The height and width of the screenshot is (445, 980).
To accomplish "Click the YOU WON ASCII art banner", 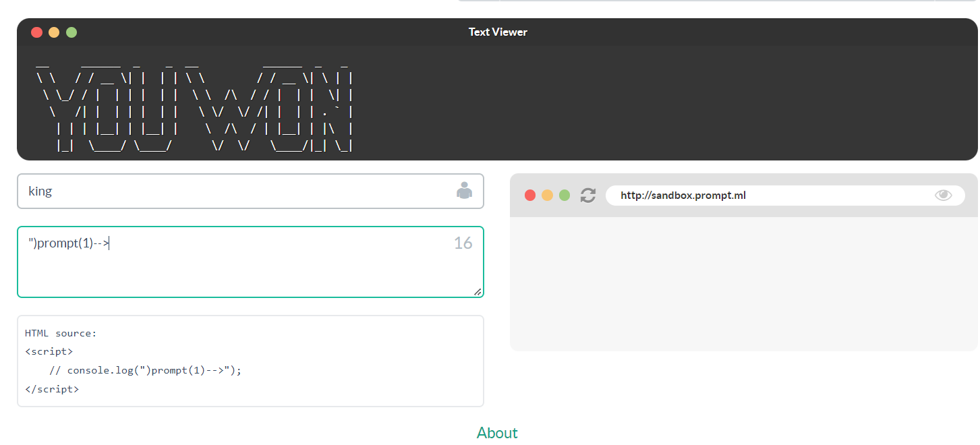I will tap(194, 107).
